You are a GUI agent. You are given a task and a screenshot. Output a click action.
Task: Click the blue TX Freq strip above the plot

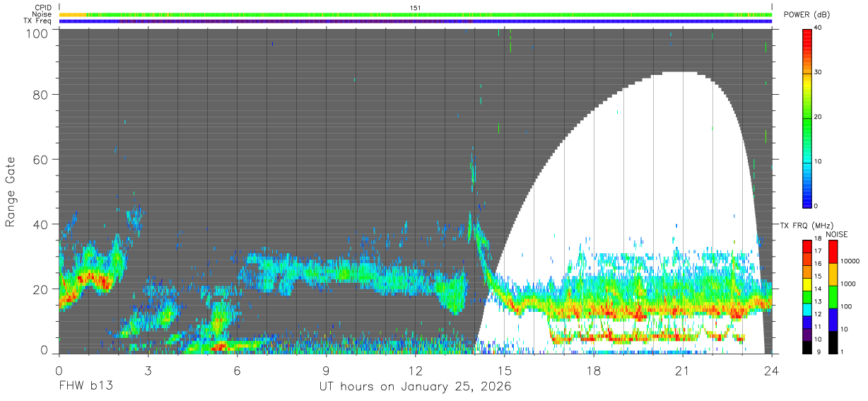coord(416,21)
